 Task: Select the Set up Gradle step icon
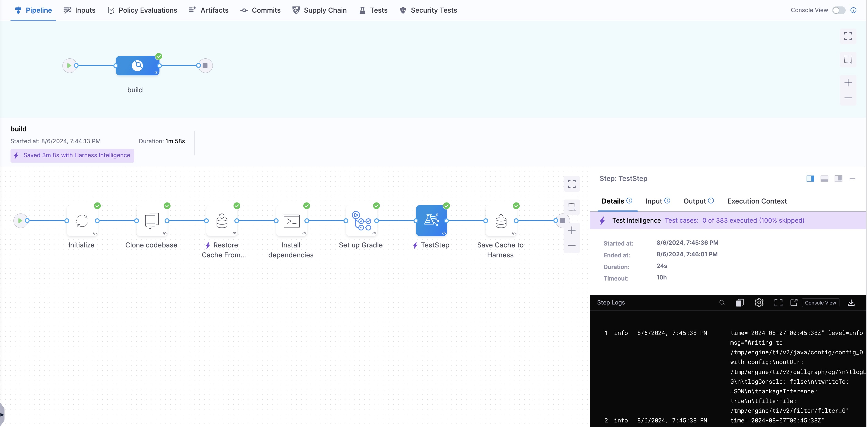click(x=361, y=220)
